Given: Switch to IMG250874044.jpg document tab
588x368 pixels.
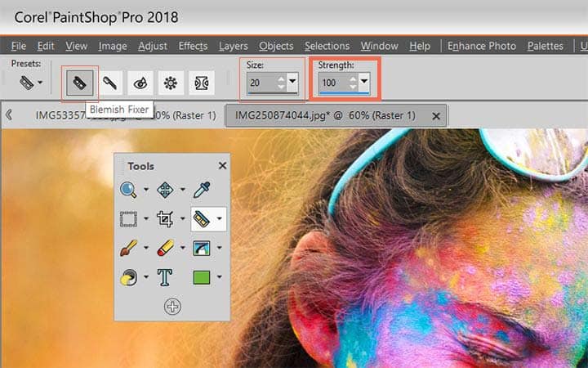Looking at the screenshot, I should click(325, 115).
